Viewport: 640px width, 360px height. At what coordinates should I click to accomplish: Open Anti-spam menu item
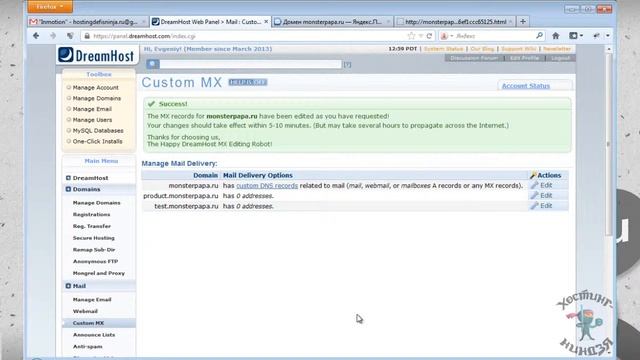tap(87, 347)
